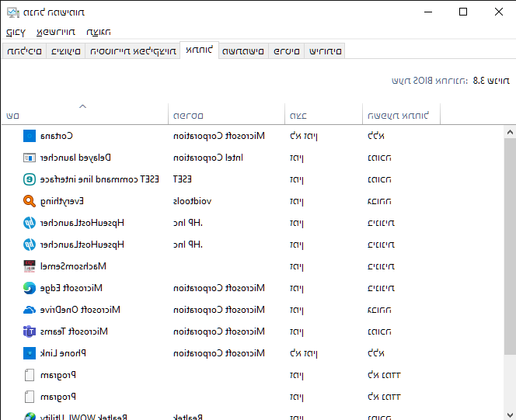Click the vertical scrollbar thumb

tap(510, 246)
